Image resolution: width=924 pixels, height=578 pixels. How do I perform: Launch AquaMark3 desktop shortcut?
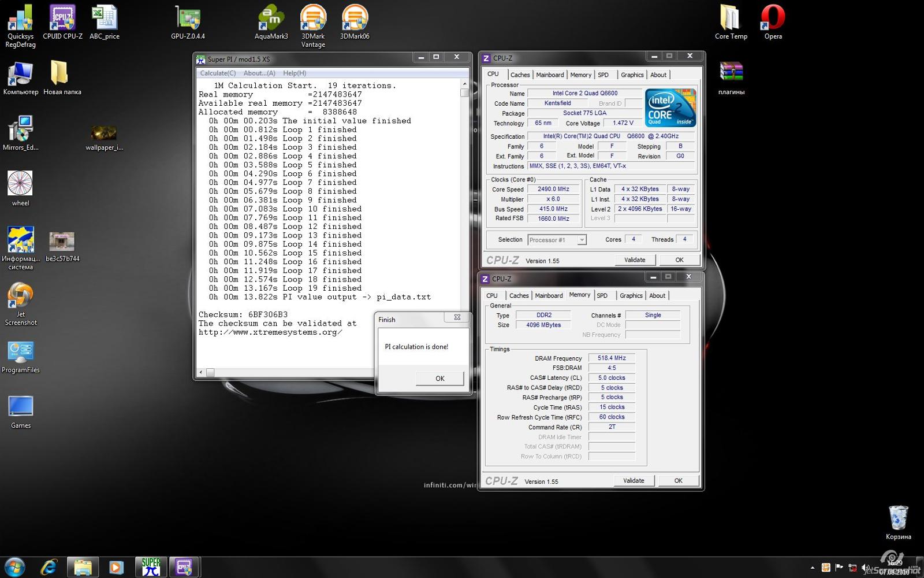click(x=271, y=22)
